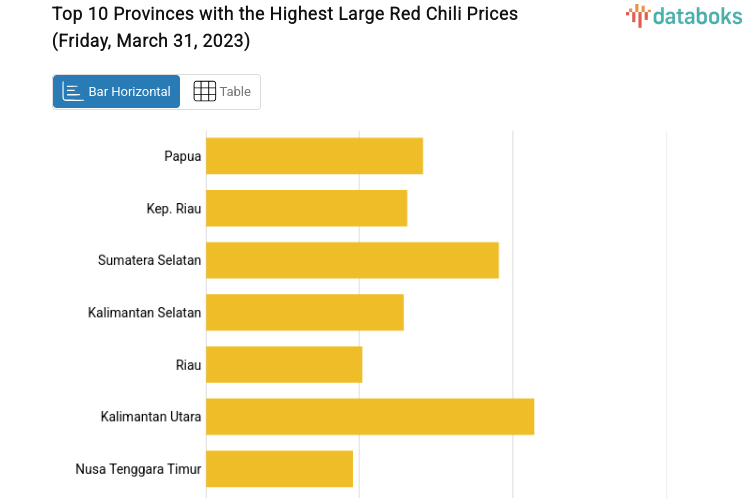
Task: Click the bar chart icon in Bar Horizontal
Action: pyautogui.click(x=72, y=92)
